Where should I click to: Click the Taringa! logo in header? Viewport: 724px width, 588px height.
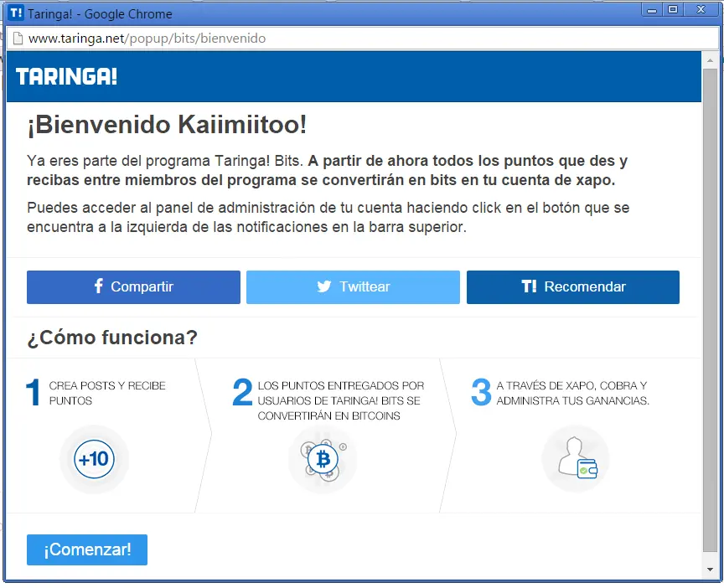(66, 76)
